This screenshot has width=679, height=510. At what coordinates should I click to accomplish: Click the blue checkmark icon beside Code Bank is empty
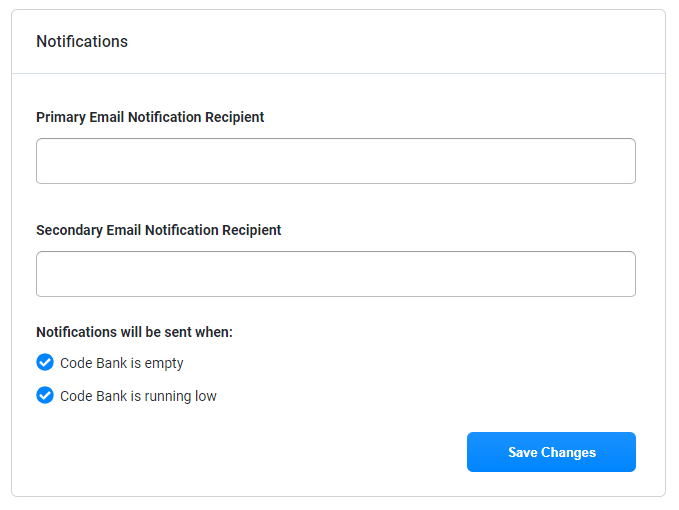click(45, 362)
